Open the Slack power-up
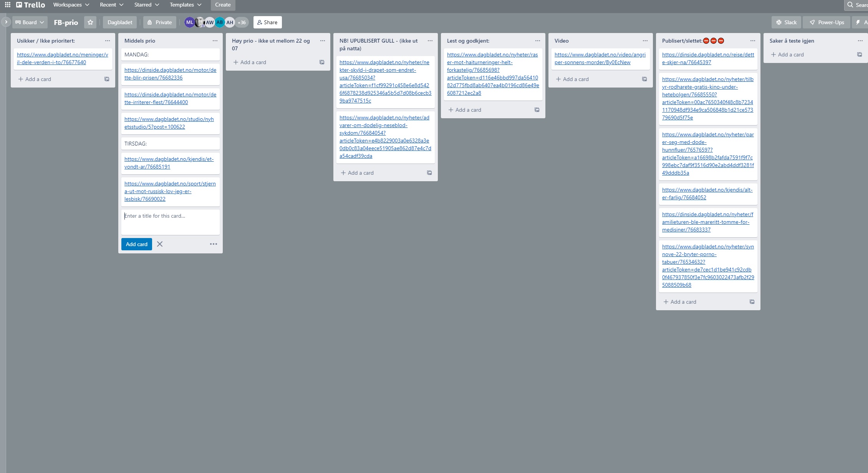Screen dimensions: 868x473 (786, 22)
